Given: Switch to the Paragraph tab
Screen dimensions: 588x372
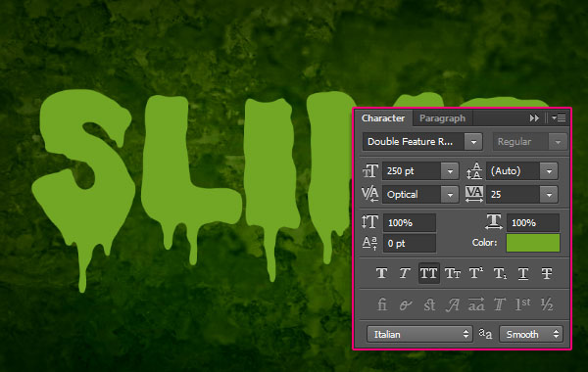Looking at the screenshot, I should coord(442,118).
